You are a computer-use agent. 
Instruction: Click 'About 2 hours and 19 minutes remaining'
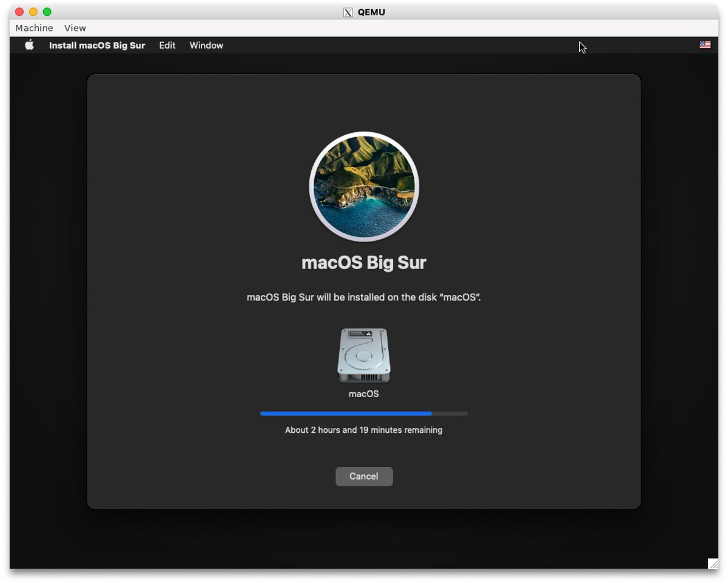point(364,430)
